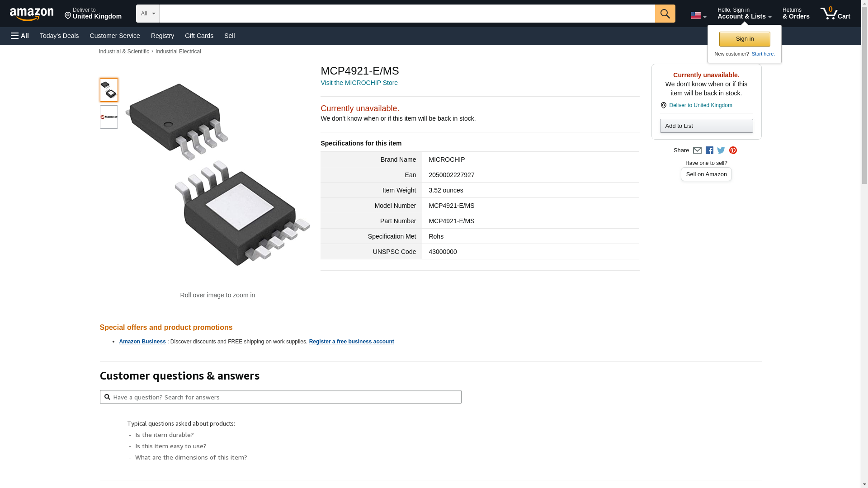Select the Microchip logo thumbnail
The height and width of the screenshot is (488, 868).
pos(109,117)
